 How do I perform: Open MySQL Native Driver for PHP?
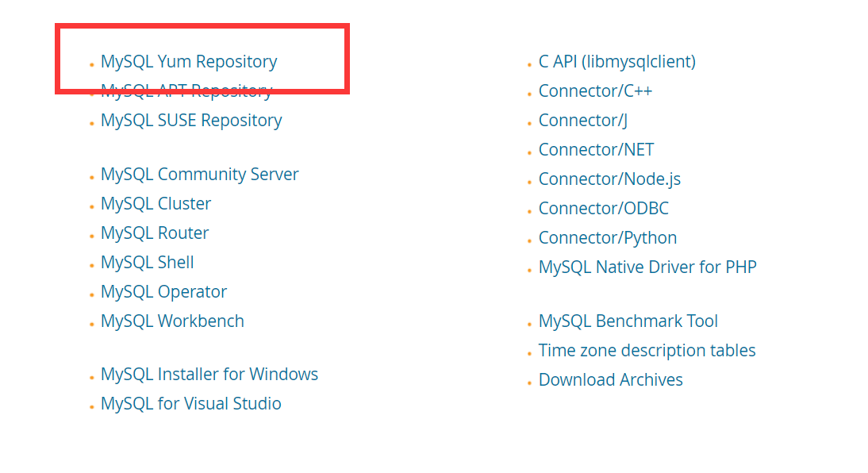647,267
